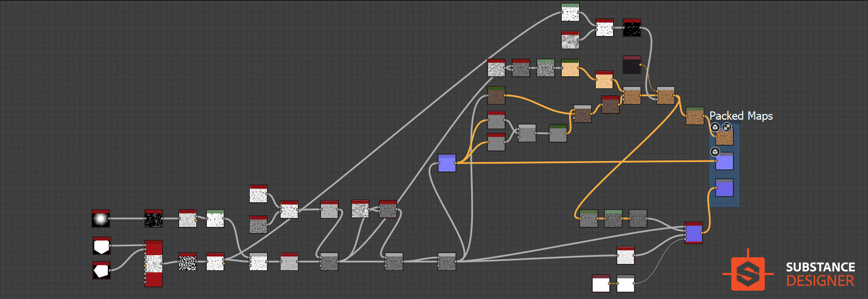This screenshot has height=299, width=868.
Task: Select the black noise node beside the gradient shape node
Action: 154,219
